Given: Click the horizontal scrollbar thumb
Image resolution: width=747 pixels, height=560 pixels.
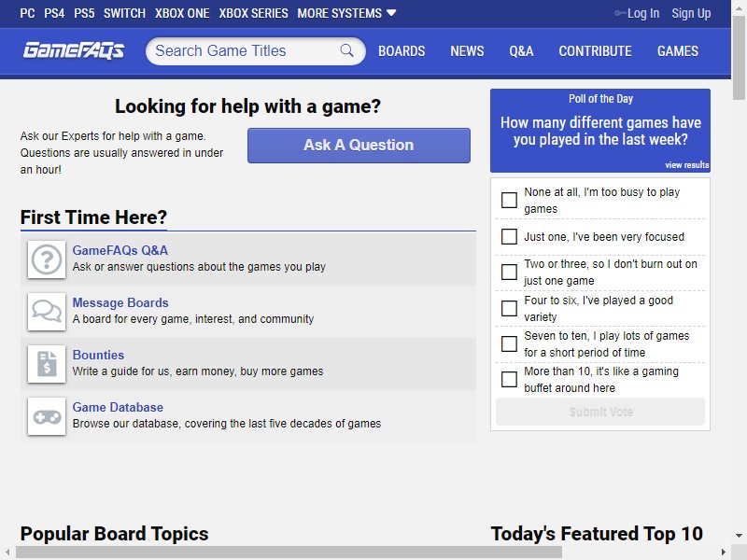Looking at the screenshot, I should pyautogui.click(x=289, y=553).
